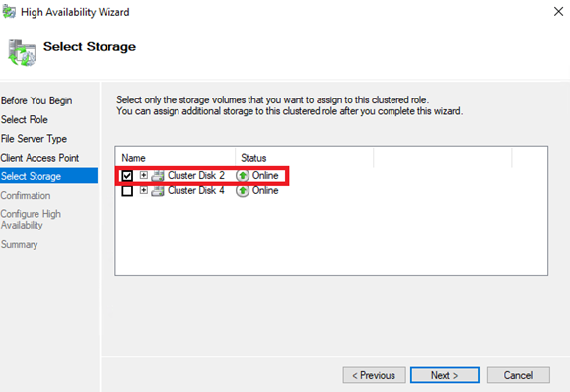Select the highlighted Select Storage step

click(x=48, y=176)
